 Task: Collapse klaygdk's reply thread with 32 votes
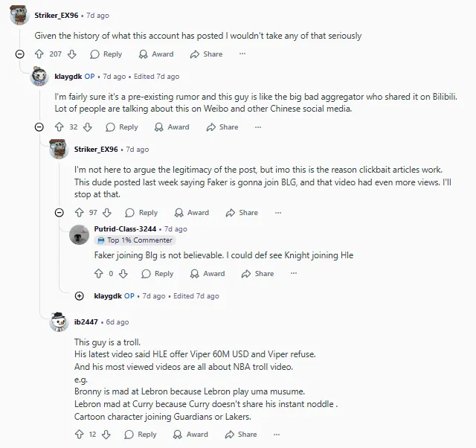(39, 127)
